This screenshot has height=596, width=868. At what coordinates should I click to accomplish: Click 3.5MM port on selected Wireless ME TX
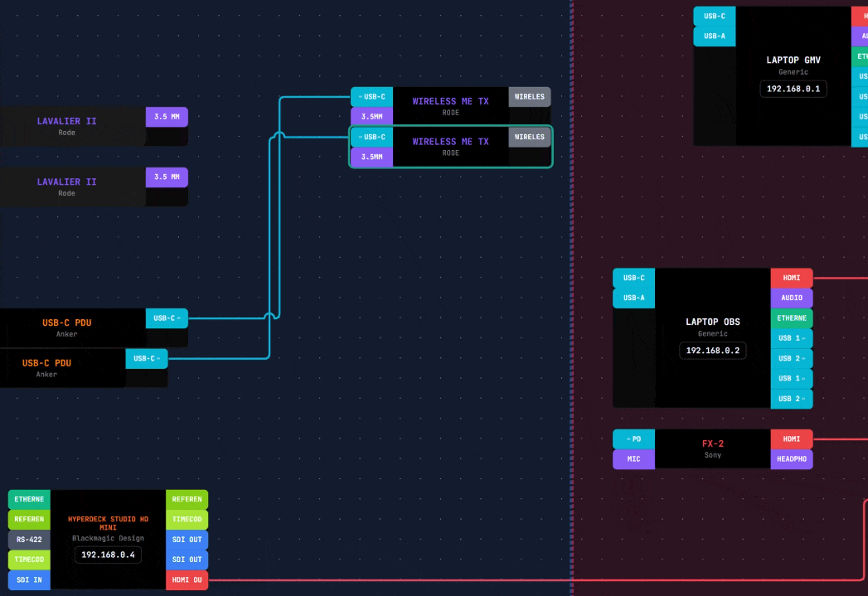point(371,157)
